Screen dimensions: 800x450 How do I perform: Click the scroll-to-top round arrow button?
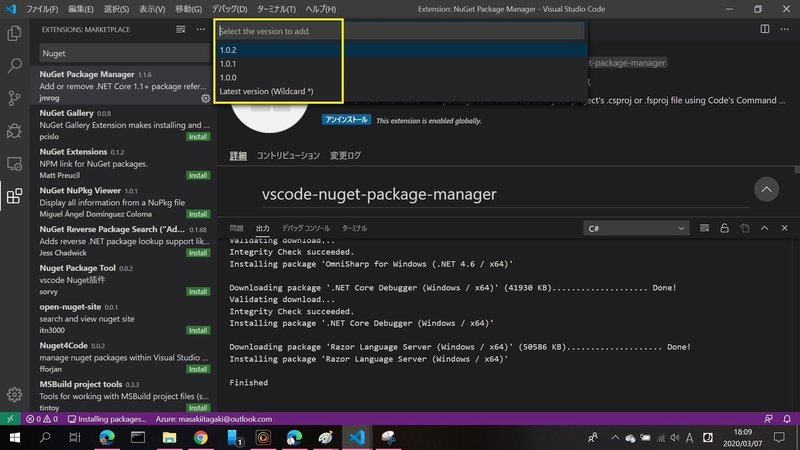coord(766,189)
